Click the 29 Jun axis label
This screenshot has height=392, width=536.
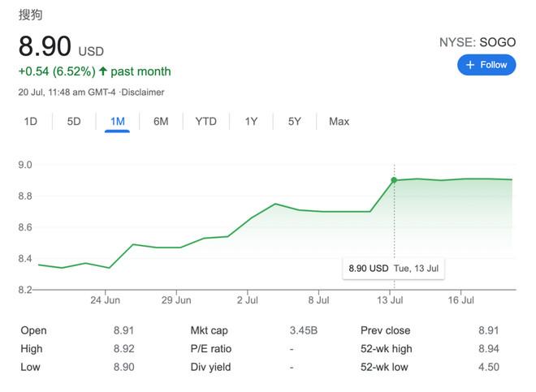176,300
